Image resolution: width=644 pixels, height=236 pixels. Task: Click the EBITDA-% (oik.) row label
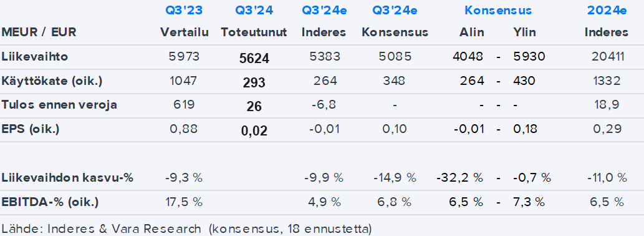(x=50, y=202)
